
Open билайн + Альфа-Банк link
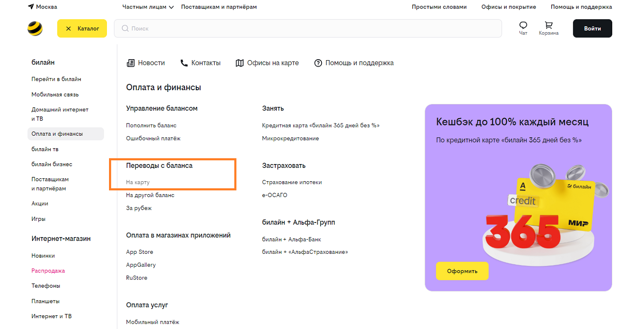pyautogui.click(x=292, y=239)
